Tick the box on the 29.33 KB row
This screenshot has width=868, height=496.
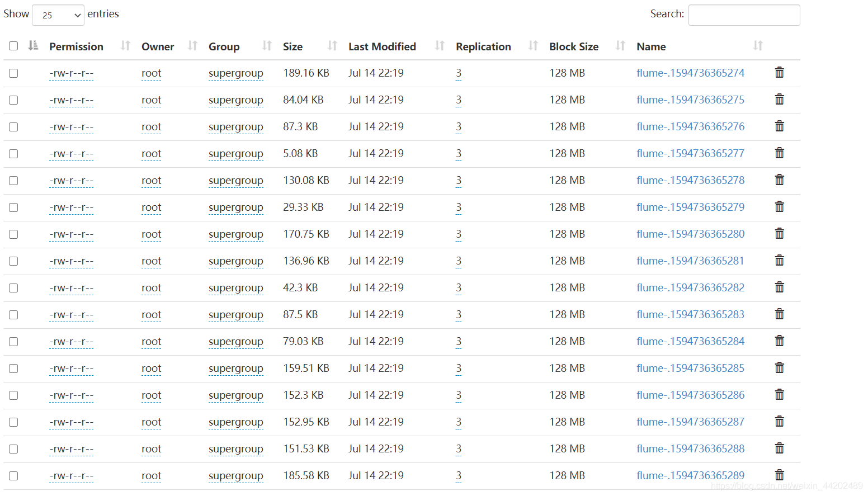click(13, 207)
